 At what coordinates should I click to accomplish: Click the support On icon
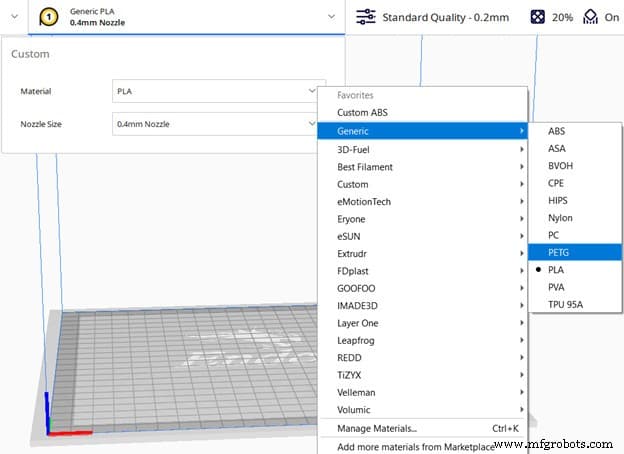click(590, 17)
